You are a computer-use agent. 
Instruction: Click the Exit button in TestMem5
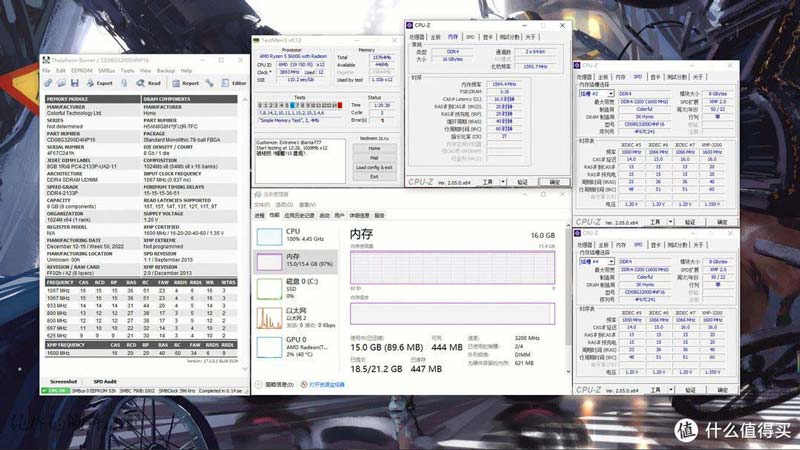tap(374, 177)
